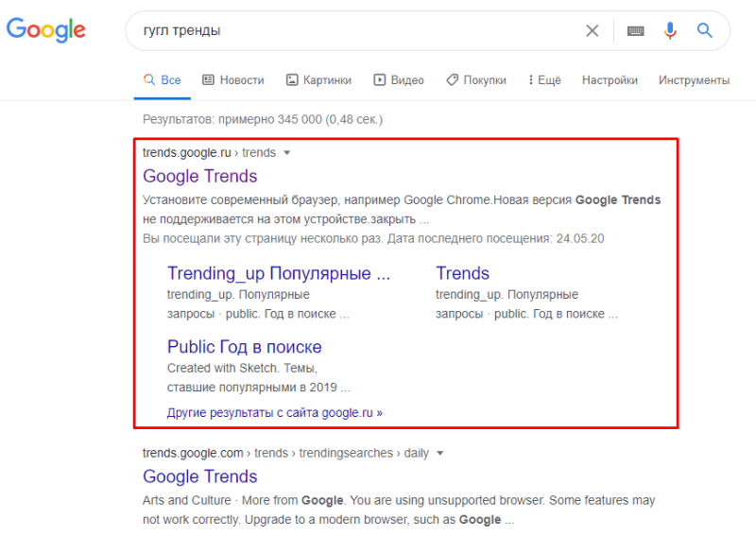The height and width of the screenshot is (536, 756).
Task: Open the first "Google Trends" result (trends.google.ru)
Action: [x=199, y=176]
